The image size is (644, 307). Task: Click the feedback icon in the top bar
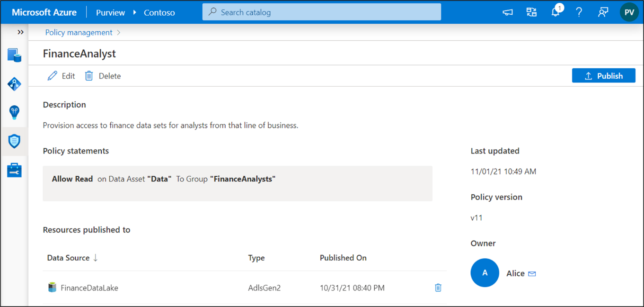click(x=603, y=12)
